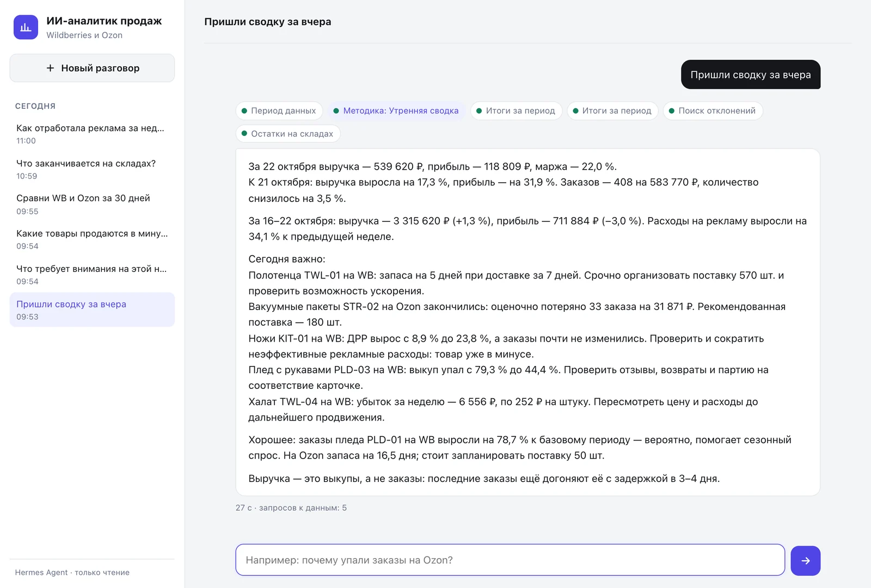The height and width of the screenshot is (588, 871).
Task: Click the sales analyst bar chart logo icon
Action: pyautogui.click(x=26, y=27)
